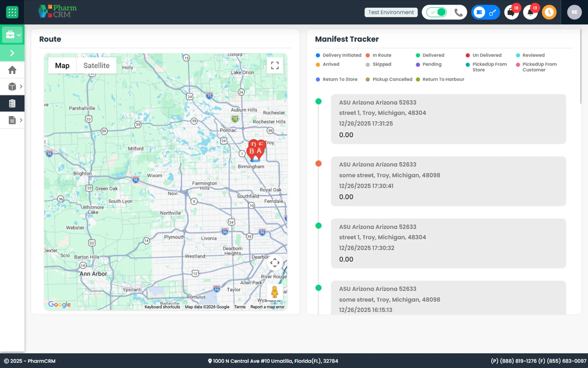This screenshot has height=368, width=588.
Task: Toggle the green availability switch
Action: pyautogui.click(x=436, y=12)
